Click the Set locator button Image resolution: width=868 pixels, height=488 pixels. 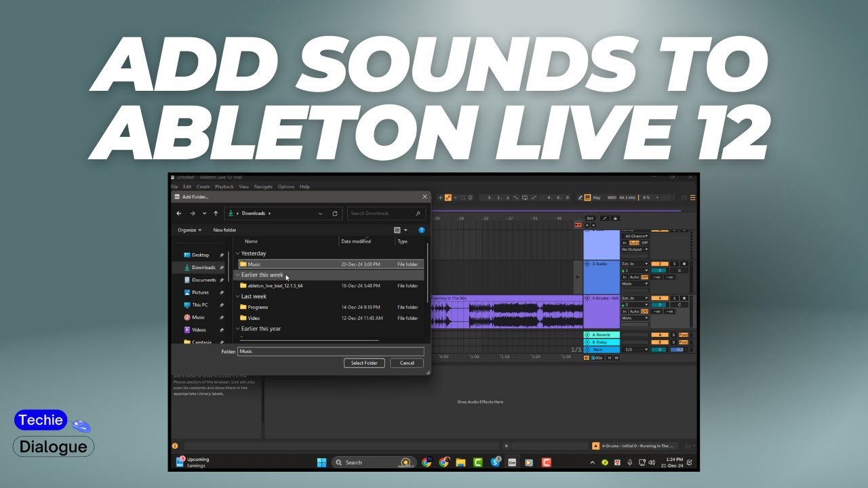click(x=590, y=218)
